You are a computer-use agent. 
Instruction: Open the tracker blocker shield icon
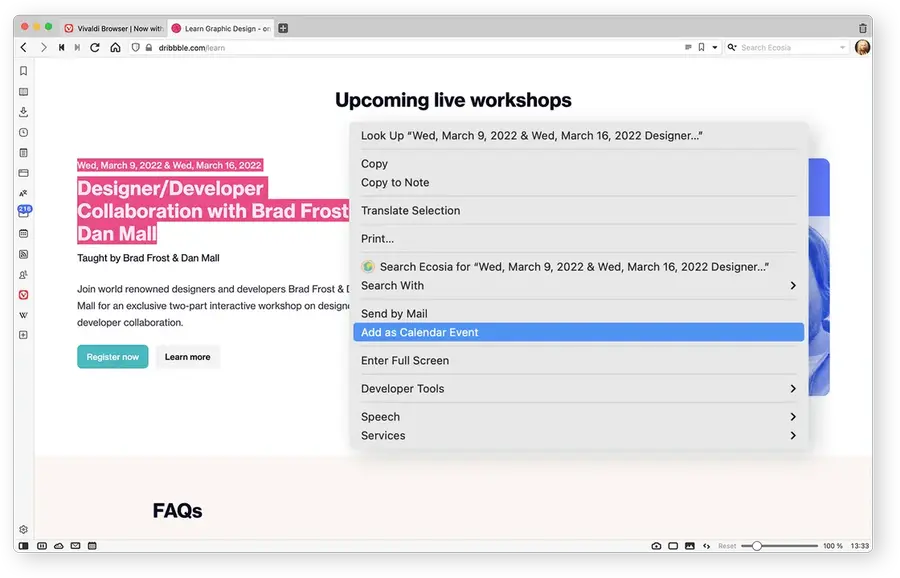tap(135, 48)
